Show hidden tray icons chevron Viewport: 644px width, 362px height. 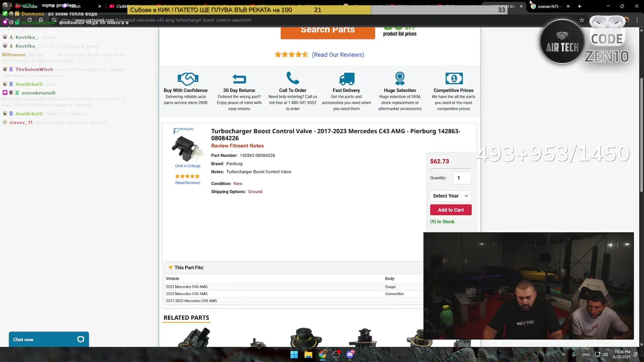(x=564, y=354)
